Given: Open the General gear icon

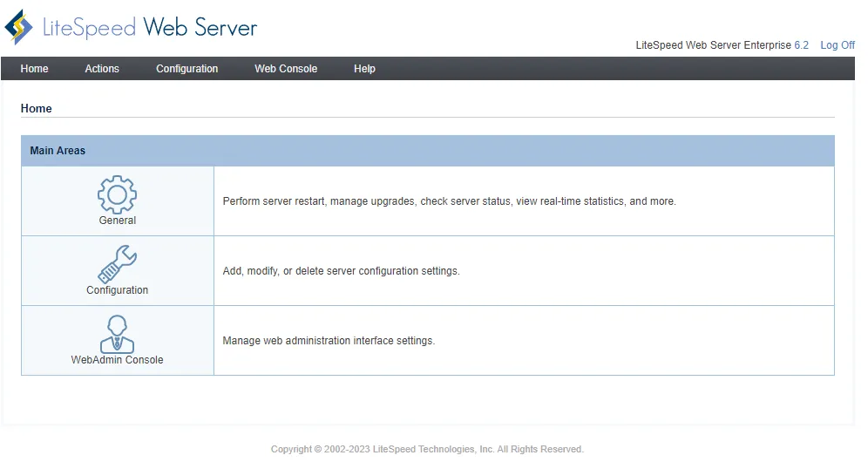Looking at the screenshot, I should 117,194.
